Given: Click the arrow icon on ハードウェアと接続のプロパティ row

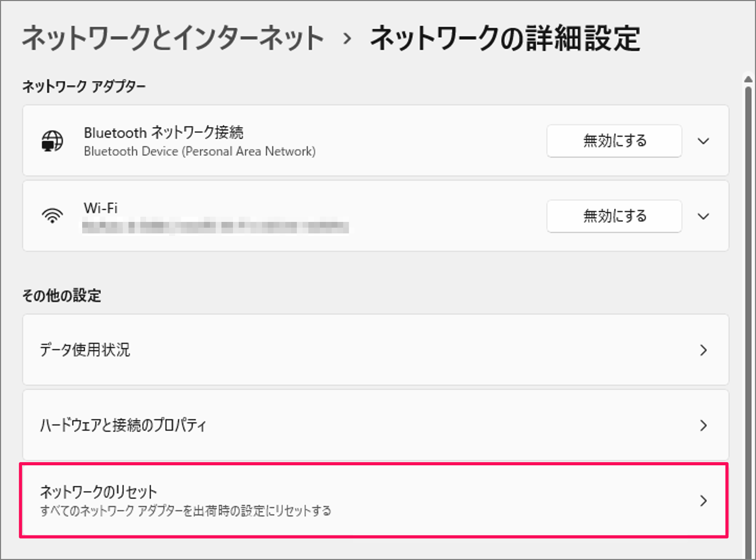Looking at the screenshot, I should [x=703, y=425].
